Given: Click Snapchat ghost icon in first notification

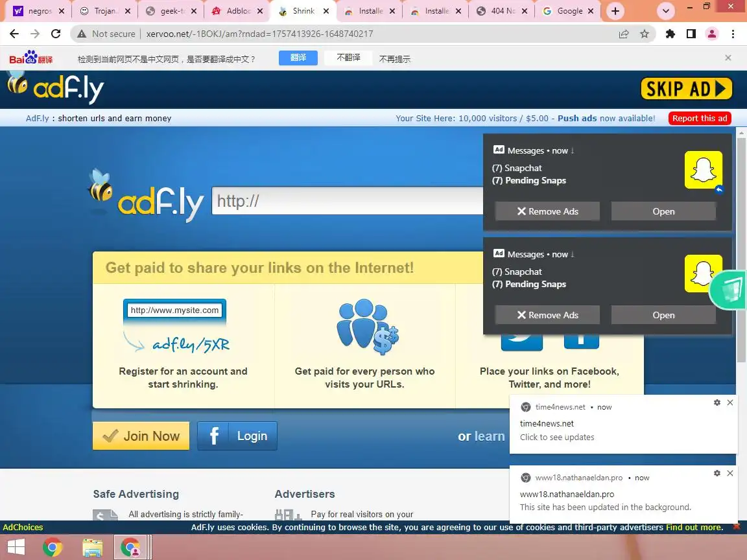Looking at the screenshot, I should pyautogui.click(x=703, y=170).
